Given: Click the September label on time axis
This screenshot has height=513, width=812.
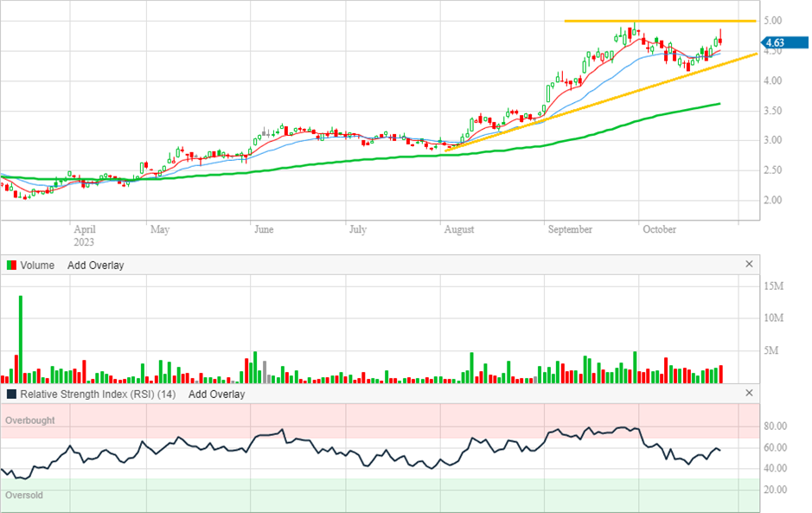Looking at the screenshot, I should pyautogui.click(x=571, y=230).
